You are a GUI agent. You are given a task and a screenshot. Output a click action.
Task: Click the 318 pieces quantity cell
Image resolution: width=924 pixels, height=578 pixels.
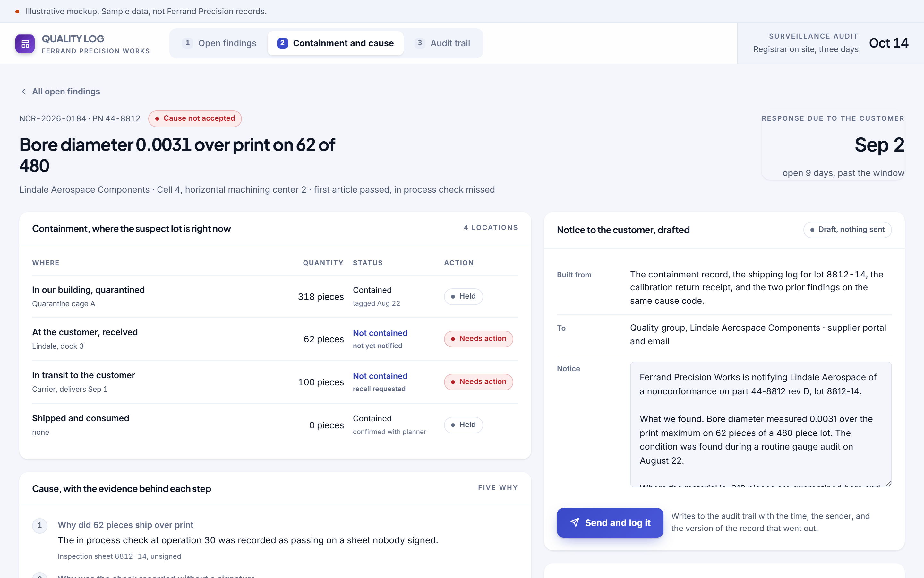[x=321, y=297]
